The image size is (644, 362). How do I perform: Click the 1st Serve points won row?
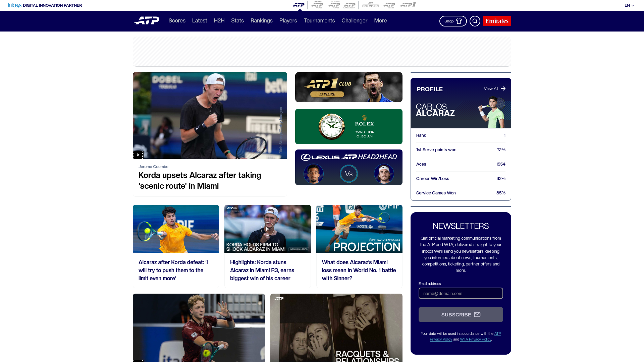[461, 150]
